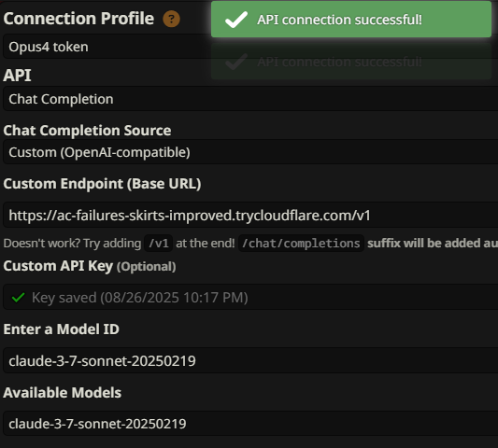Dismiss the faded second connection toast
The height and width of the screenshot is (448, 498).
point(351,62)
